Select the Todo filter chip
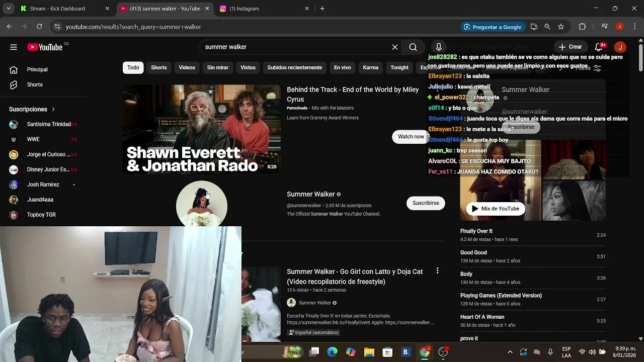 pyautogui.click(x=133, y=67)
